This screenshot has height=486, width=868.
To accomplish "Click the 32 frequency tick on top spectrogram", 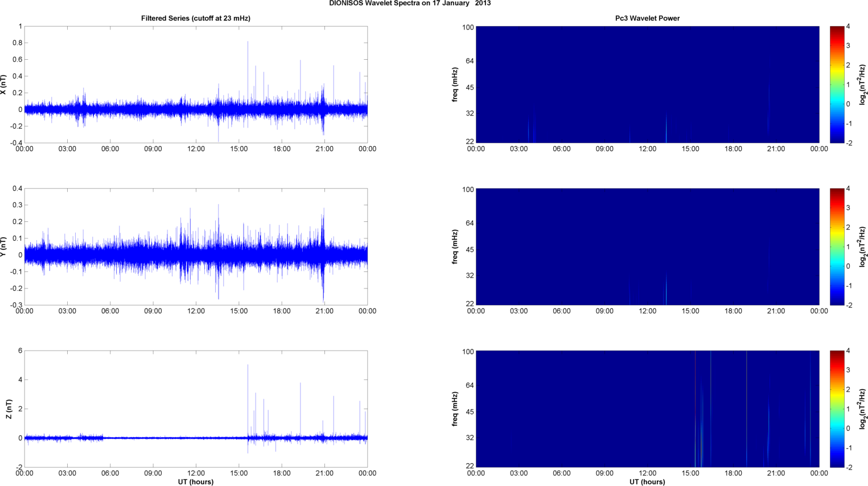I will 470,113.
